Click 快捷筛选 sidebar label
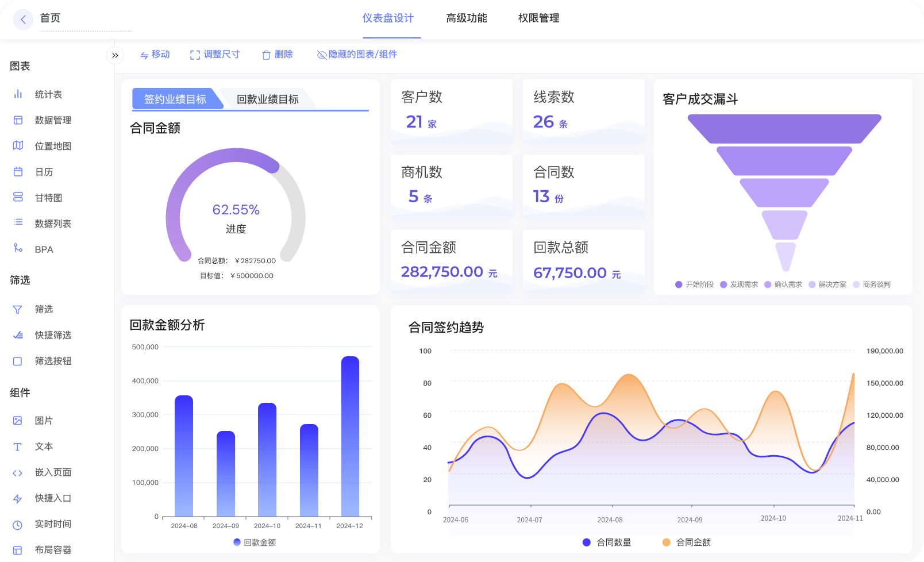924x562 pixels. 53,335
